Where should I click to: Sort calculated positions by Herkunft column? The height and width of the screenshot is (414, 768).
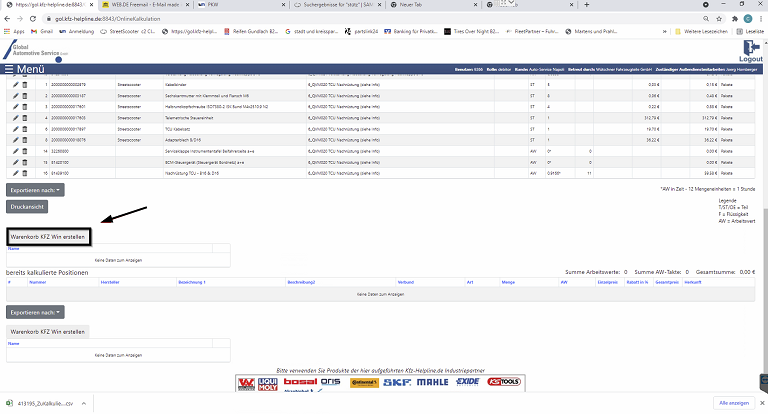click(693, 282)
